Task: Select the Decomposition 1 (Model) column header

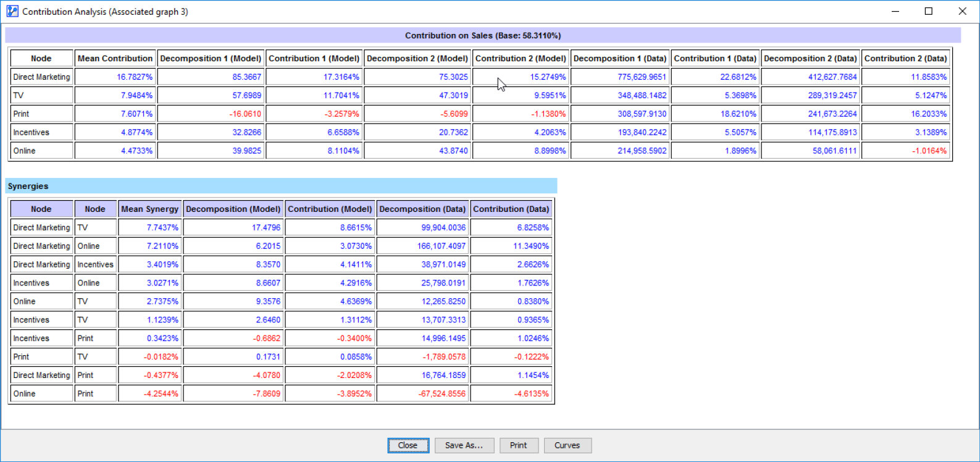Action: click(211, 58)
